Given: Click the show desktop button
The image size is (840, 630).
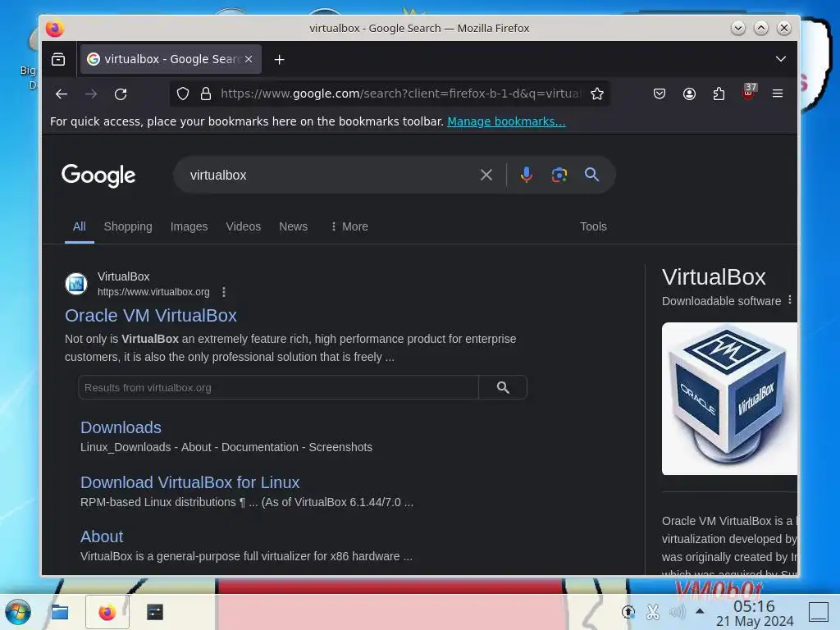Looking at the screenshot, I should click(819, 612).
